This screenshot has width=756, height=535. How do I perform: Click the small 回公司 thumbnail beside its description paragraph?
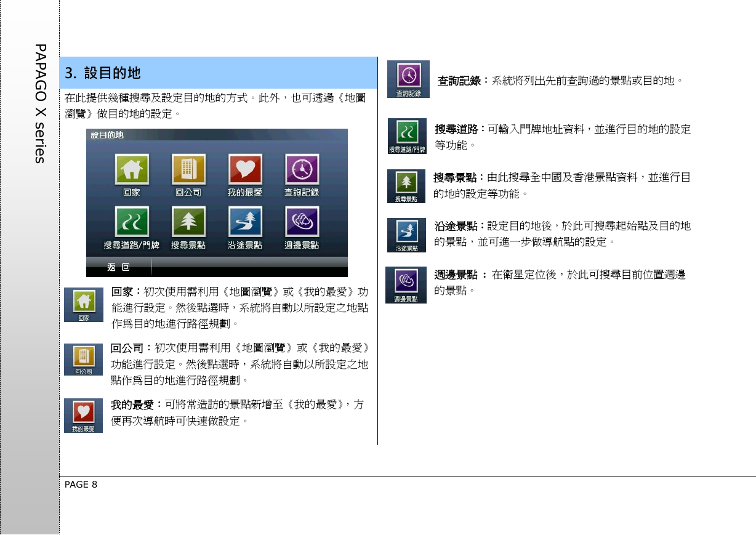coord(83,360)
